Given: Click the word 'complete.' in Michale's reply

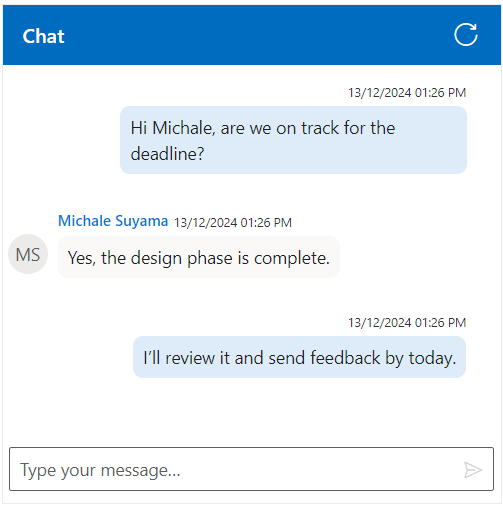Looking at the screenshot, I should (x=292, y=258).
